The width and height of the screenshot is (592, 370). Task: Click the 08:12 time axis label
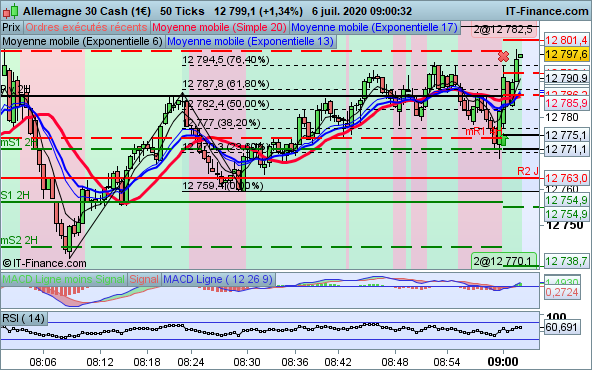pyautogui.click(x=100, y=362)
